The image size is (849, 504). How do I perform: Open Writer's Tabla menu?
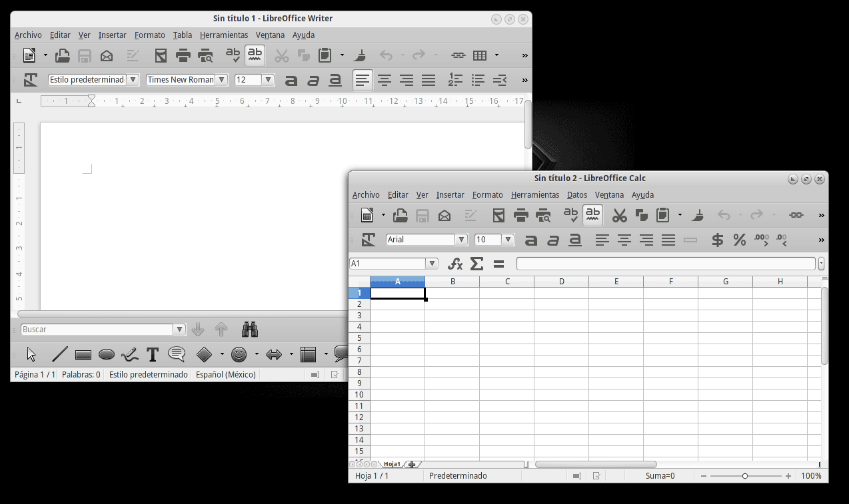[183, 35]
